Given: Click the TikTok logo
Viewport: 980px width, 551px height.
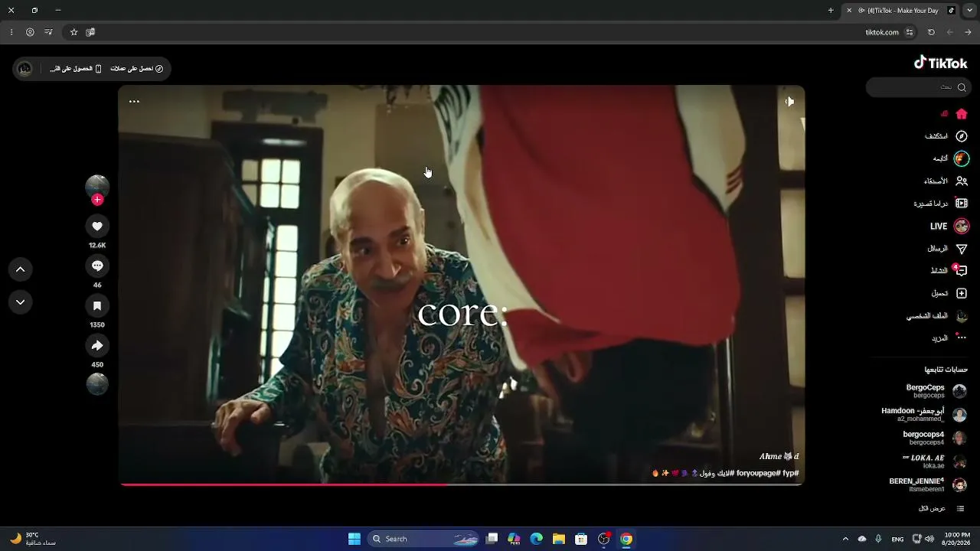Looking at the screenshot, I should [x=940, y=63].
